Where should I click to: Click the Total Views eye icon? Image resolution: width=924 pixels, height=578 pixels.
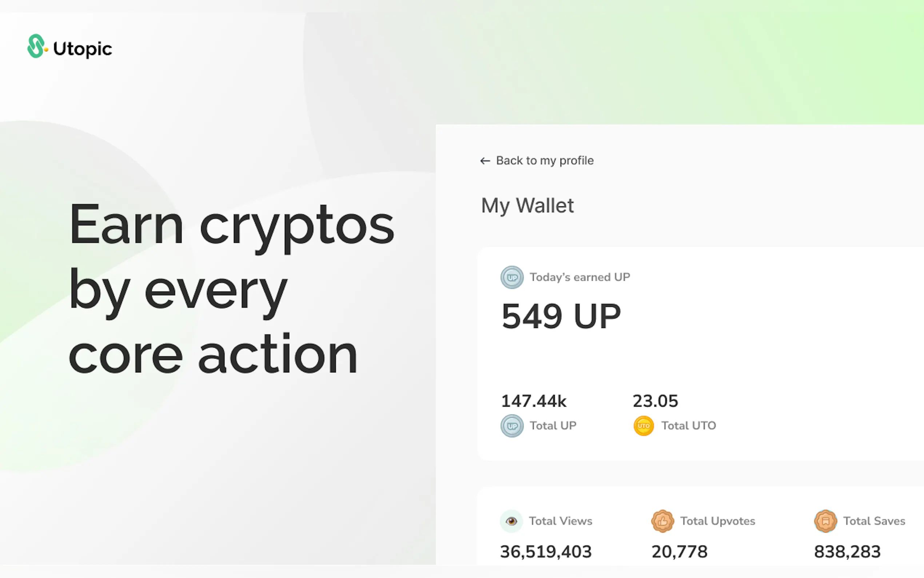click(x=511, y=521)
